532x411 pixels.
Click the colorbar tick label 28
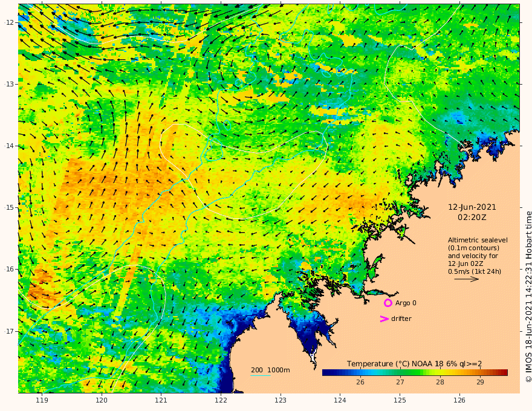[440, 382]
